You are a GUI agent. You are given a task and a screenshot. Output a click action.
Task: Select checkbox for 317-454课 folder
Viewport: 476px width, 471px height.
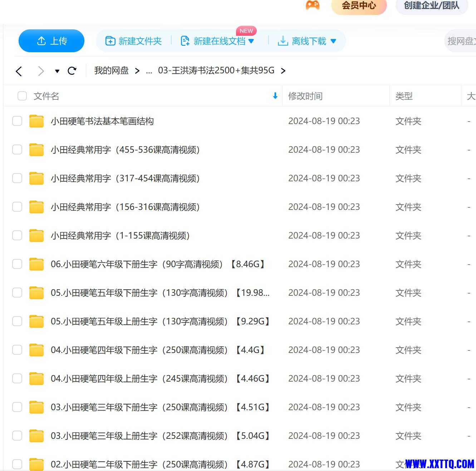coord(17,178)
